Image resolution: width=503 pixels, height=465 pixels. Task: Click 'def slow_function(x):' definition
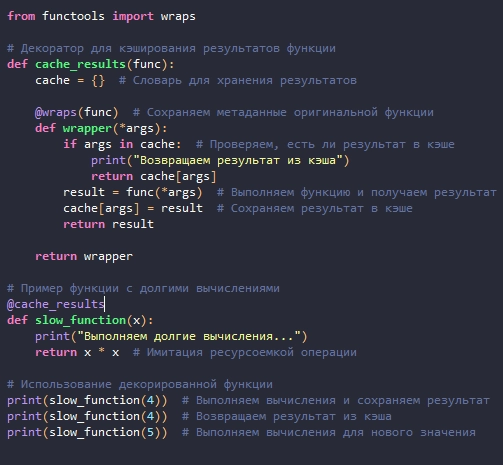point(80,320)
